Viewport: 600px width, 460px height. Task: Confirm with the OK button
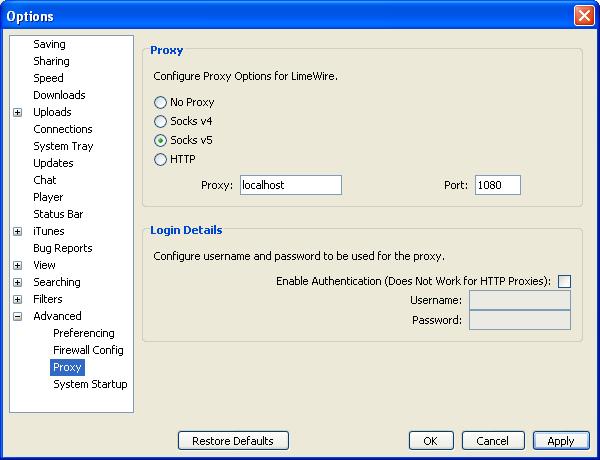[431, 441]
